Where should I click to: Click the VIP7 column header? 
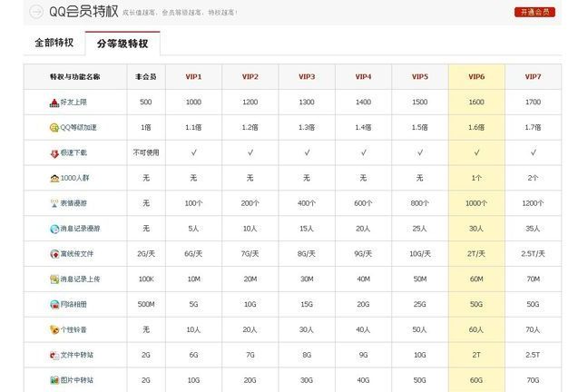[534, 76]
